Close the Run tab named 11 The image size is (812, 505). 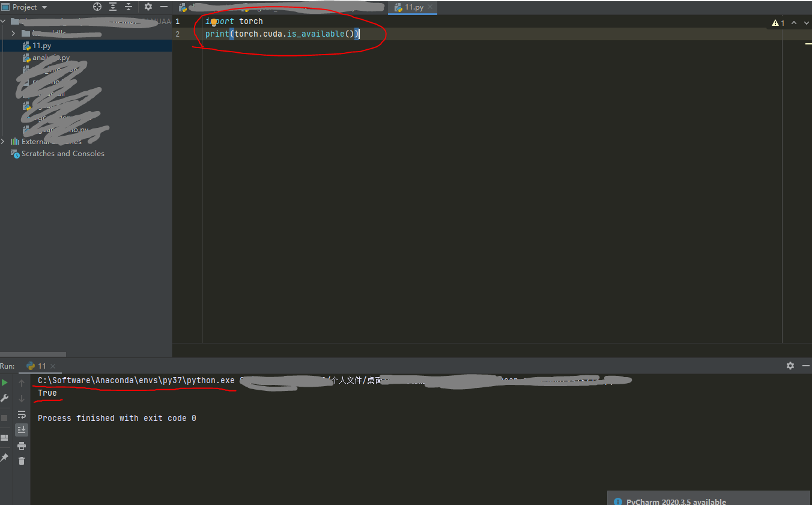pos(53,366)
